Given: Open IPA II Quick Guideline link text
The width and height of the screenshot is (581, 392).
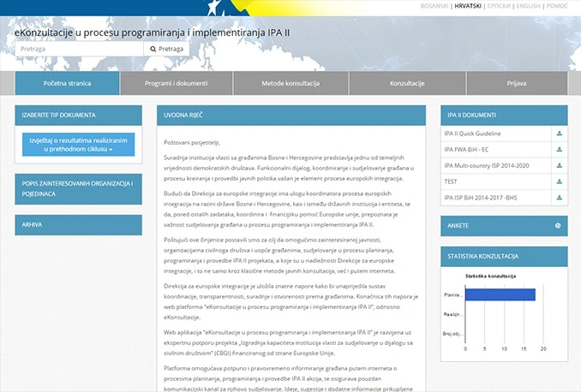Looking at the screenshot, I should pyautogui.click(x=472, y=134).
